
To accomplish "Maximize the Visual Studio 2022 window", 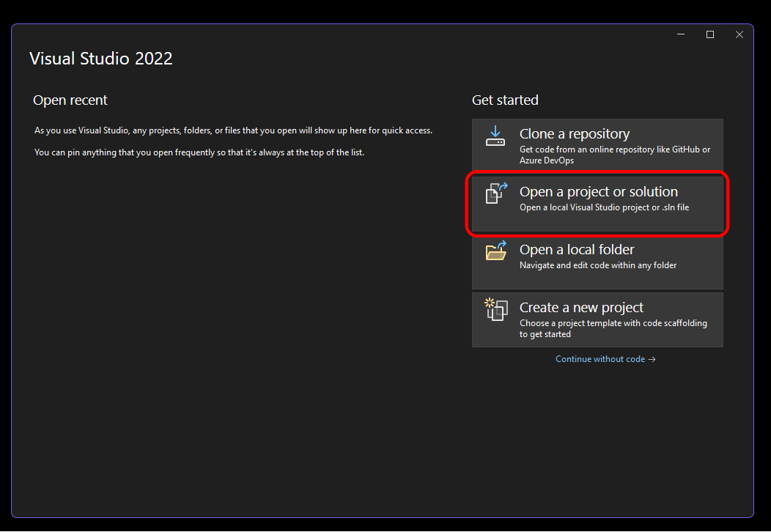I will 709,34.
